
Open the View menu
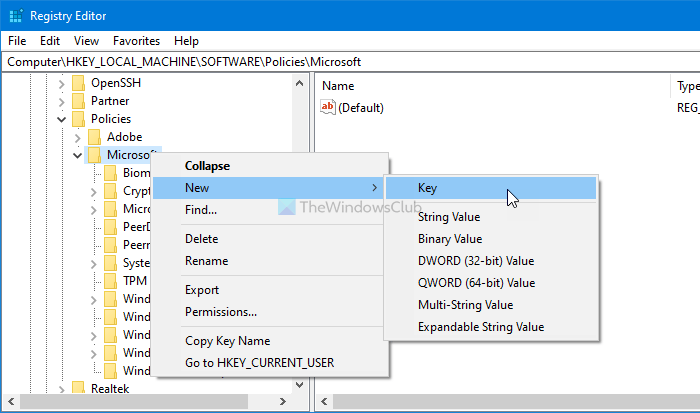(x=86, y=41)
